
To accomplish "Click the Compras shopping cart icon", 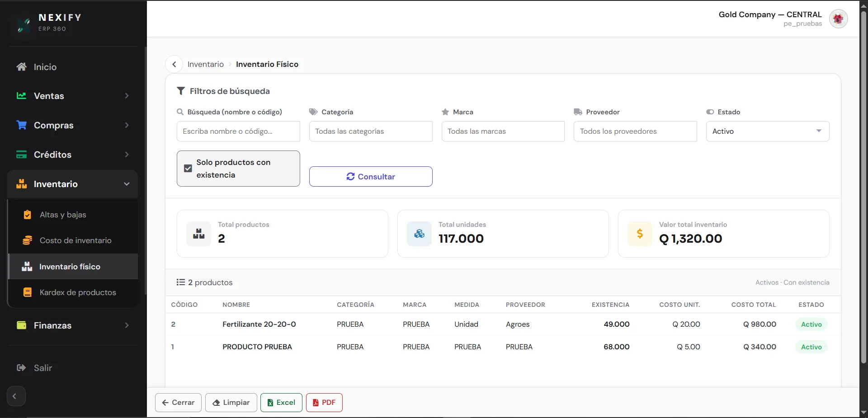I will pos(21,125).
